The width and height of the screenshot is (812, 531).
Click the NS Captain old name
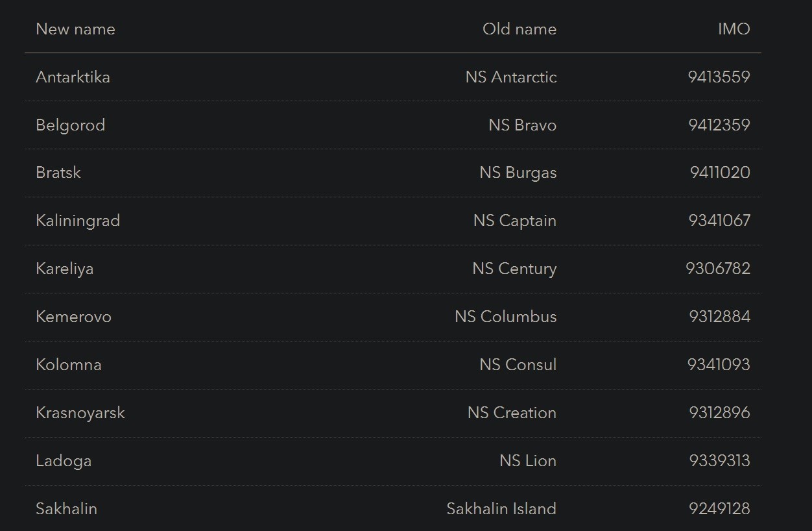pyautogui.click(x=514, y=221)
